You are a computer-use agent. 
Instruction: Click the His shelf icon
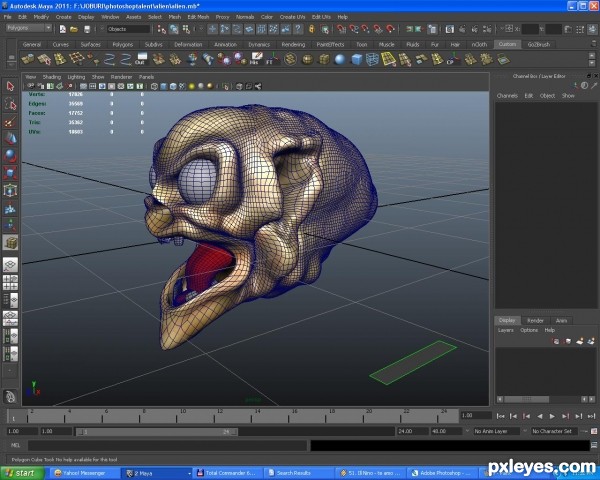[256, 59]
